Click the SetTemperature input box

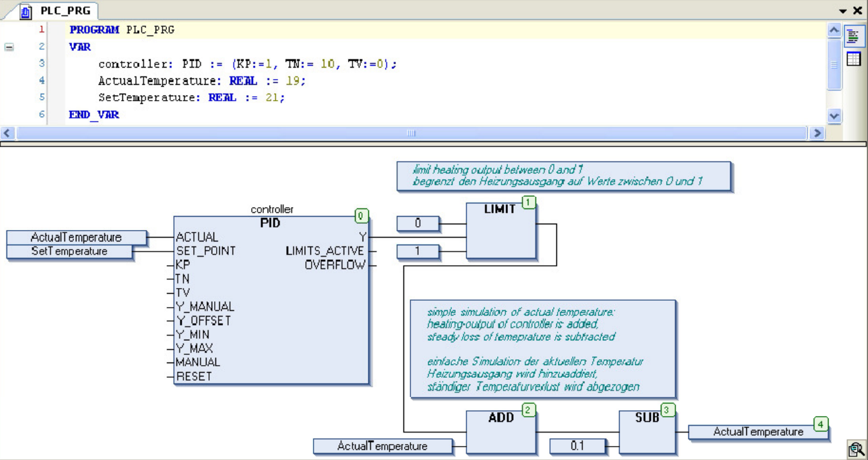69,252
